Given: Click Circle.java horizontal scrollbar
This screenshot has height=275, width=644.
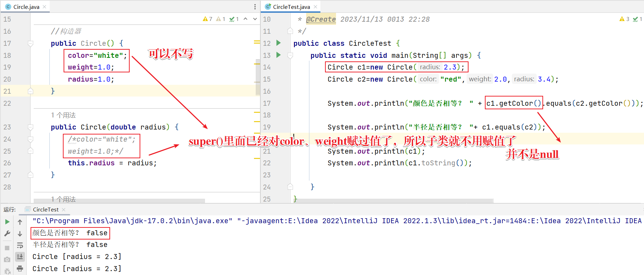Looking at the screenshot, I should point(119,201).
